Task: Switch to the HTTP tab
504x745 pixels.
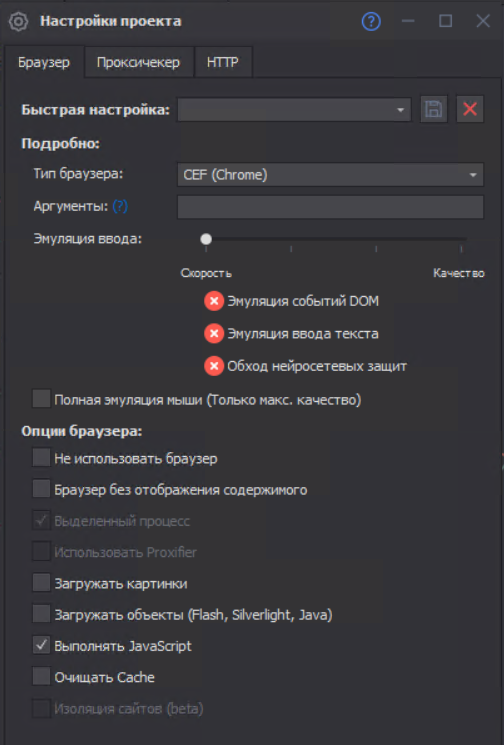Action: pyautogui.click(x=223, y=62)
